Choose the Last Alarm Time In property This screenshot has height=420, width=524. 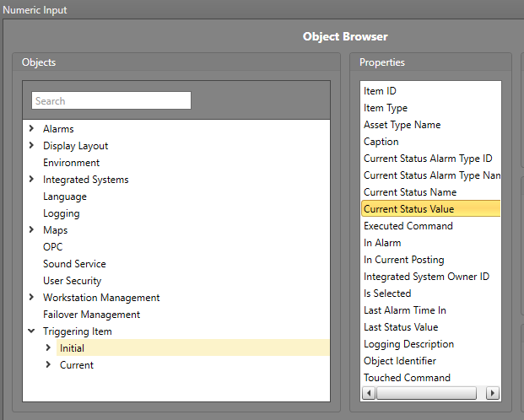(x=404, y=310)
